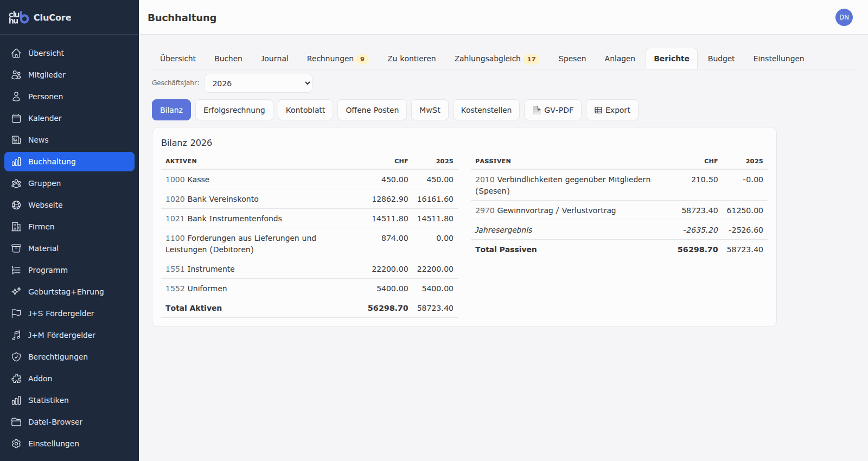The image size is (868, 461).
Task: Click account row 1551 Instrumente
Action: (x=309, y=269)
